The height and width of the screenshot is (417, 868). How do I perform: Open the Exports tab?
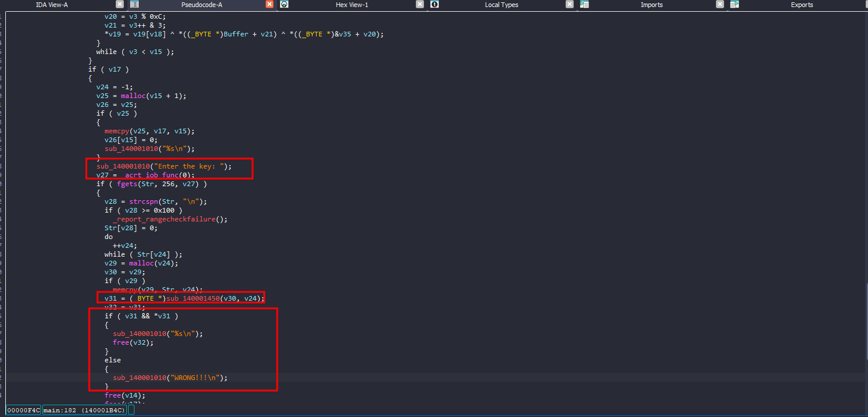point(802,5)
